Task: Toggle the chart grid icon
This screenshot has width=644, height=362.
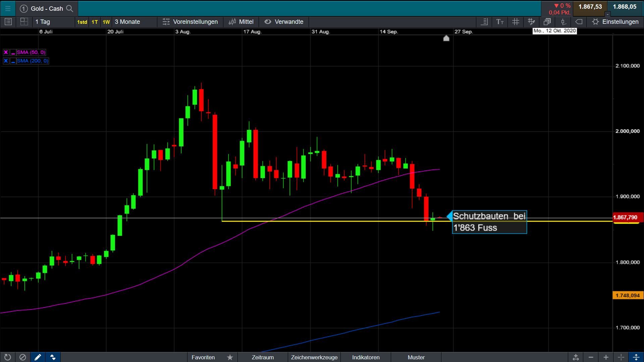Action: (x=516, y=22)
